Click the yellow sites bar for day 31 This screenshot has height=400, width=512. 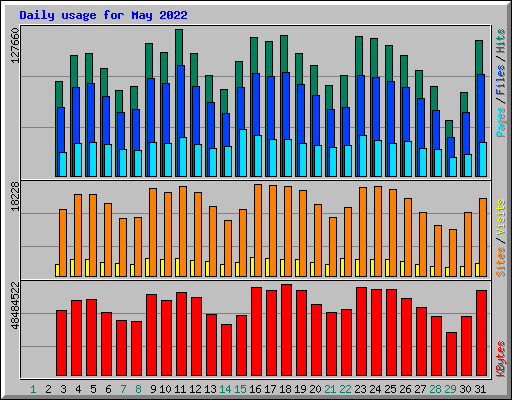coord(477,270)
